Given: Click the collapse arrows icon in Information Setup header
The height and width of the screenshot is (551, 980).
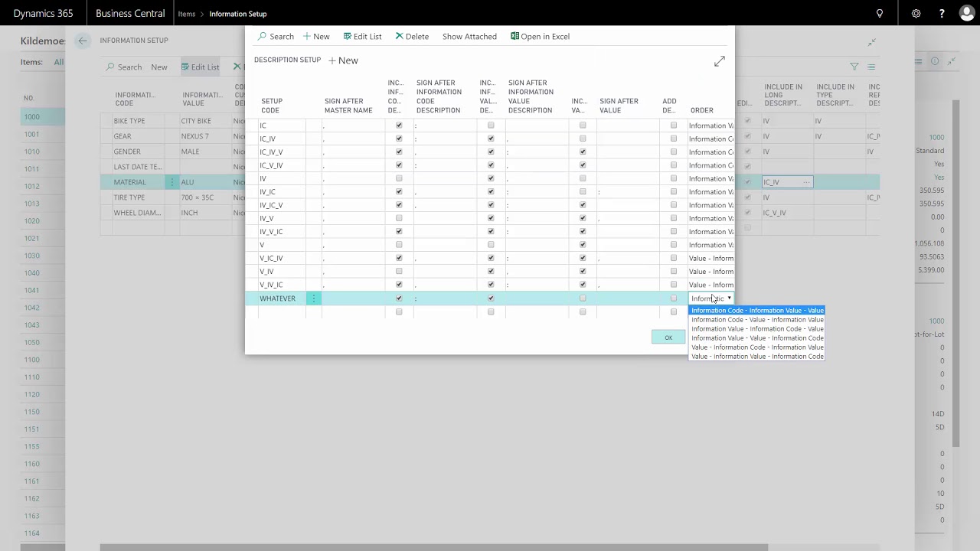Looking at the screenshot, I should tap(871, 43).
